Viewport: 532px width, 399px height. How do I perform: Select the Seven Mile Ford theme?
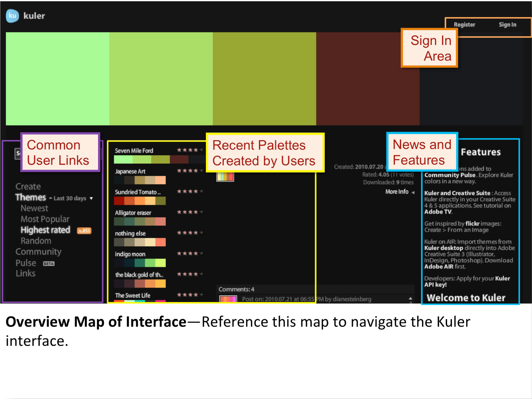pyautogui.click(x=134, y=151)
